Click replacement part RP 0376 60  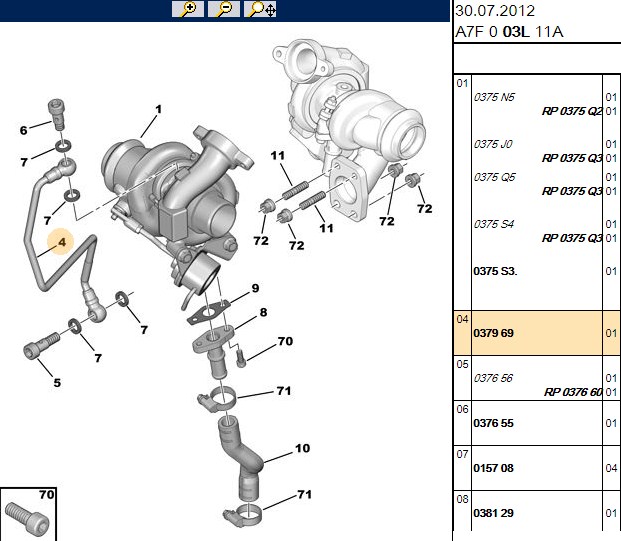pos(573,392)
